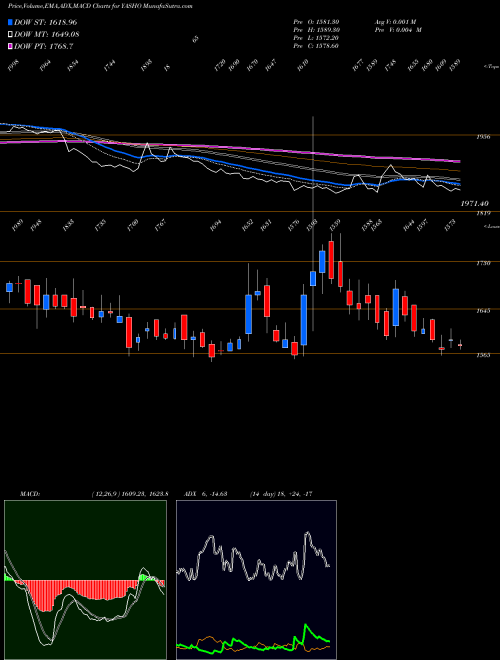Select the 'DOW PT: 1768.7' legend text
This screenshot has width=500, height=660.
click(x=44, y=47)
